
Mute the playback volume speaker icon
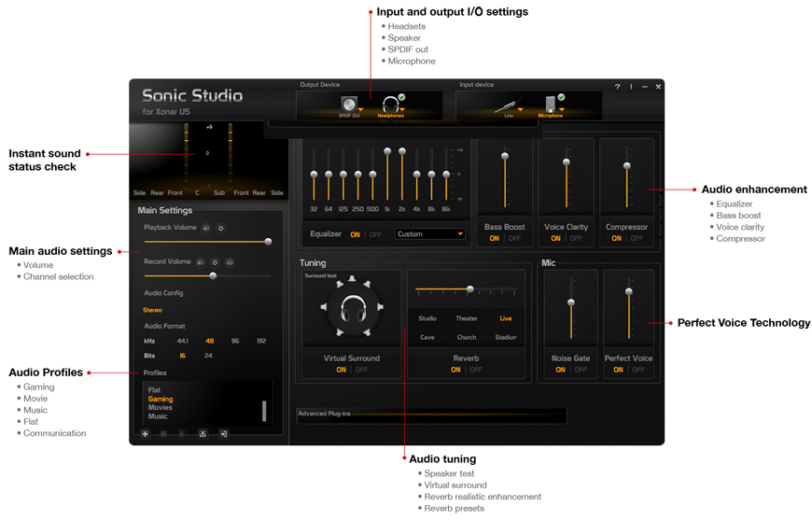tap(206, 228)
